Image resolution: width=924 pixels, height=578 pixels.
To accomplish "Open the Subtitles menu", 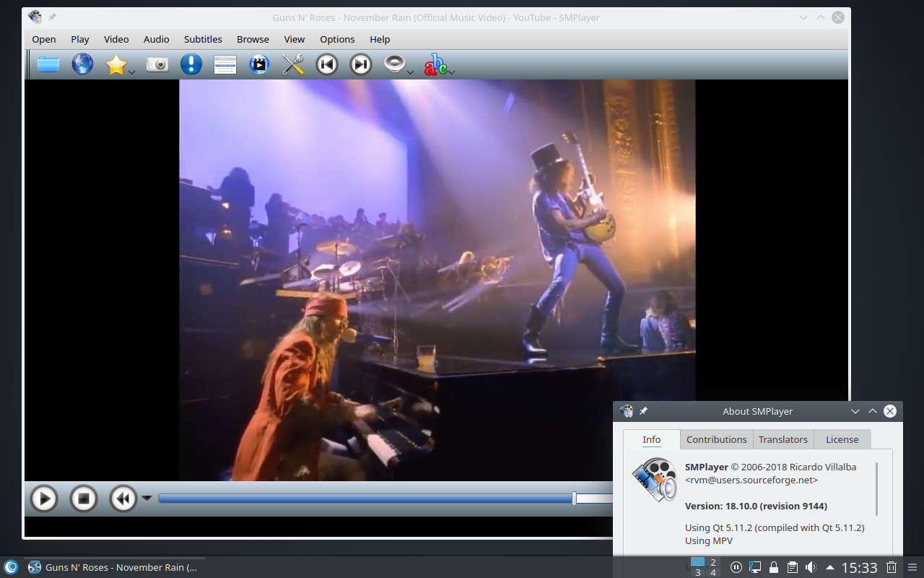I will [x=203, y=40].
